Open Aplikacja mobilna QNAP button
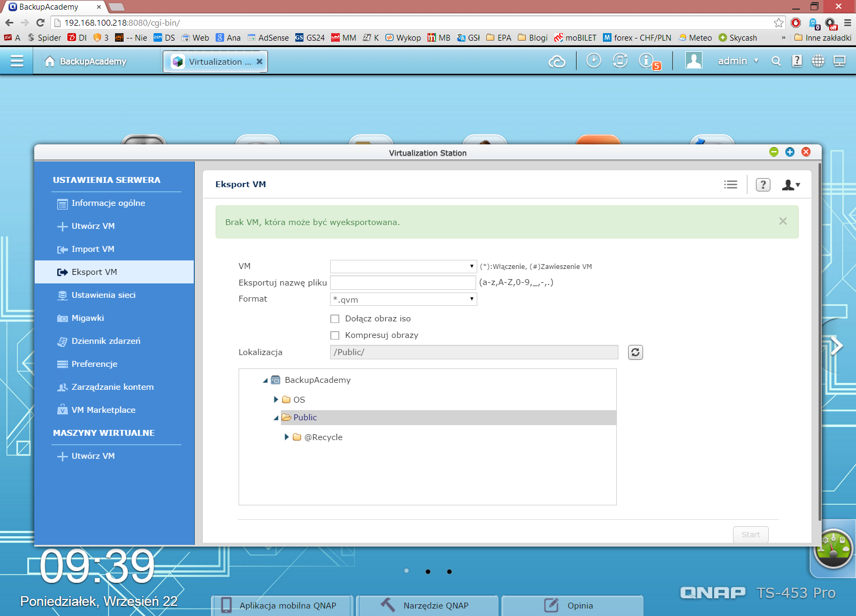 click(282, 605)
